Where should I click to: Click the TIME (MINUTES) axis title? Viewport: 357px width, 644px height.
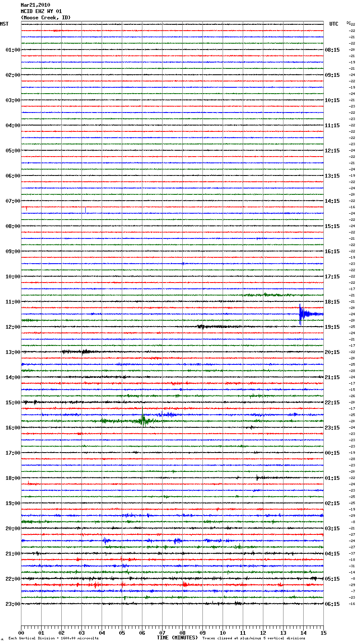click(177, 638)
